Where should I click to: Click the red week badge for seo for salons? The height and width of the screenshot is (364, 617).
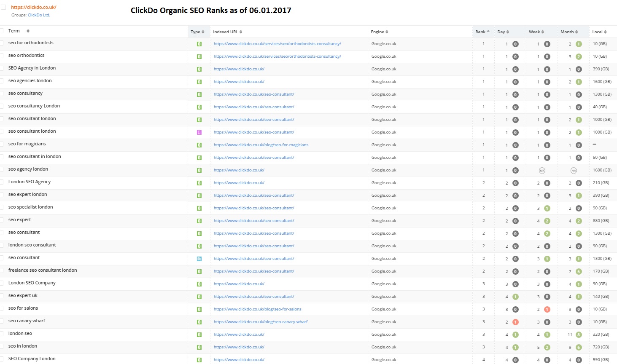pyautogui.click(x=547, y=309)
